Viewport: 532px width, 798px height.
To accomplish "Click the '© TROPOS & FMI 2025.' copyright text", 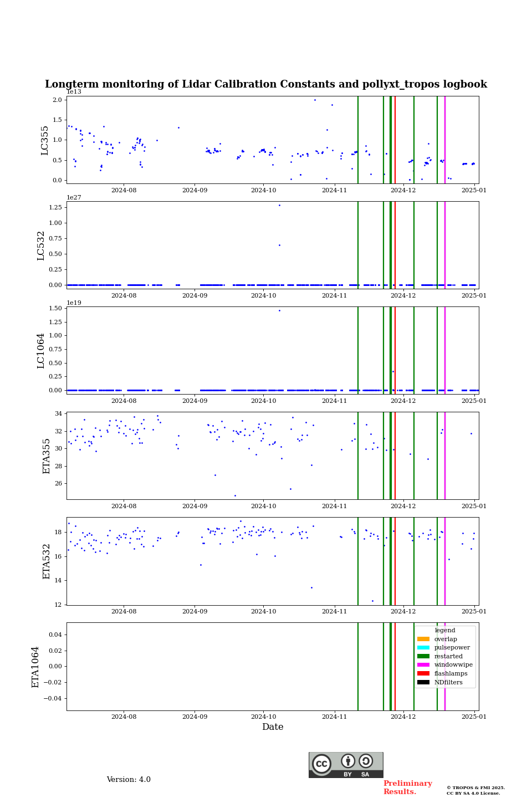I will tap(476, 787).
